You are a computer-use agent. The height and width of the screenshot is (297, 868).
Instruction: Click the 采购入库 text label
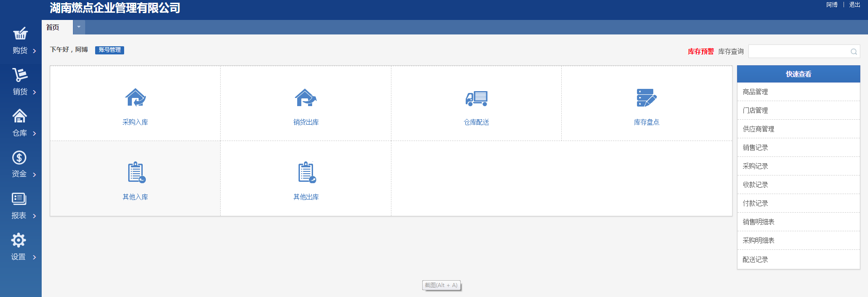click(x=135, y=122)
